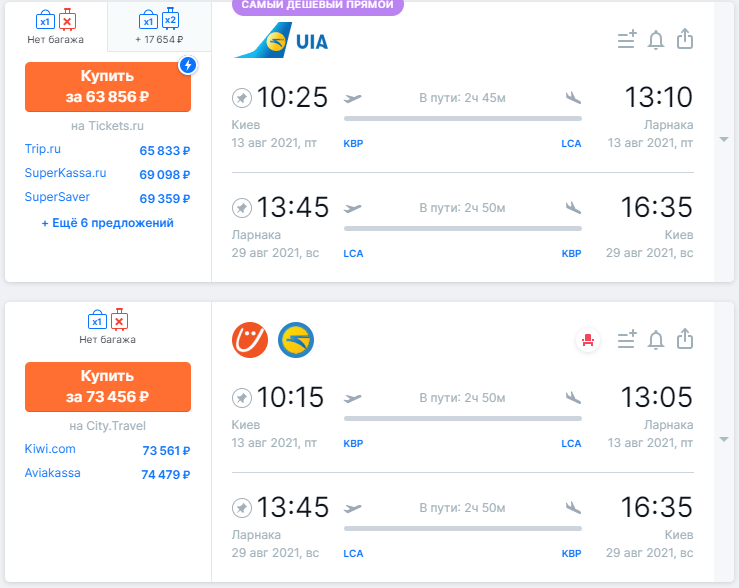Open the Trip.ru offer link
Image resolution: width=739 pixels, height=588 pixels.
42,149
